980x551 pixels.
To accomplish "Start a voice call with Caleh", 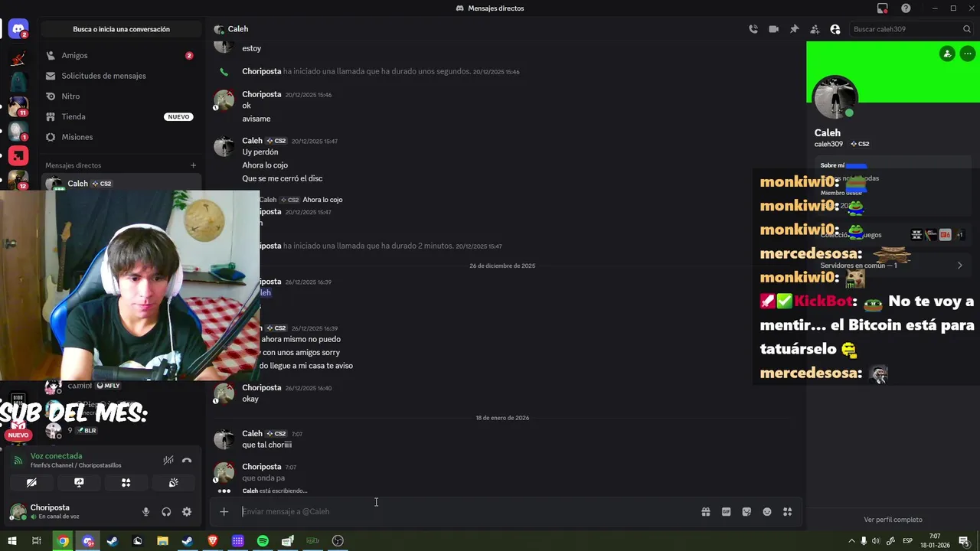I will pyautogui.click(x=753, y=29).
